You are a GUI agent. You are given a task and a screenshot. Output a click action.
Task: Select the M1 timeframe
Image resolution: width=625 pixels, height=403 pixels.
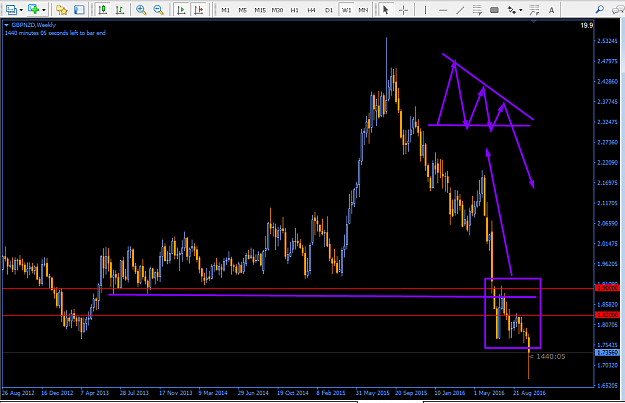point(226,10)
